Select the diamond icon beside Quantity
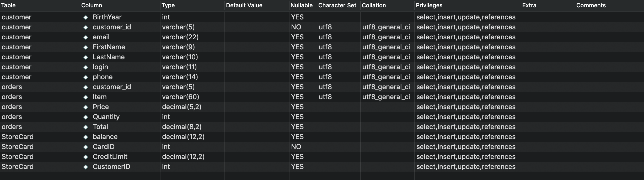The width and height of the screenshot is (644, 180). click(85, 117)
